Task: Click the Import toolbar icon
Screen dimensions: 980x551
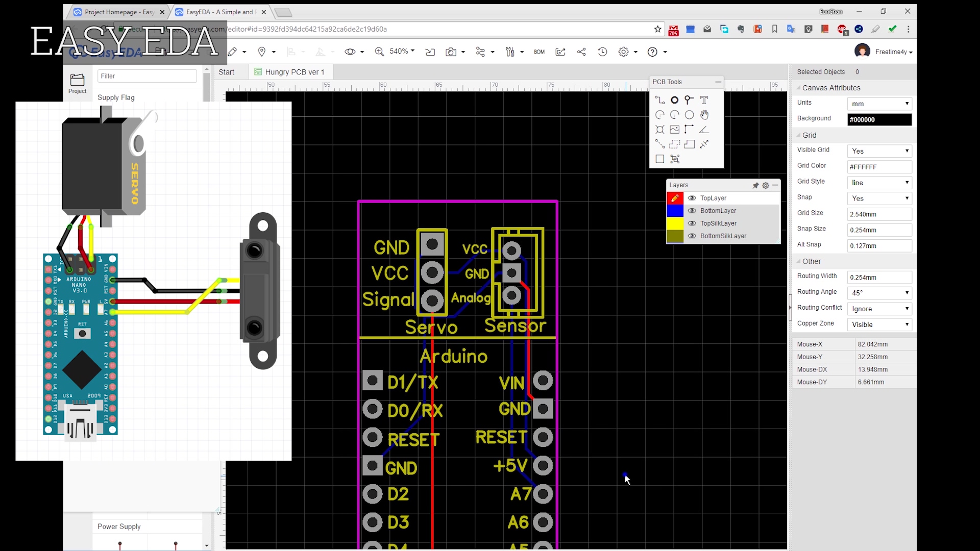Action: pyautogui.click(x=430, y=52)
